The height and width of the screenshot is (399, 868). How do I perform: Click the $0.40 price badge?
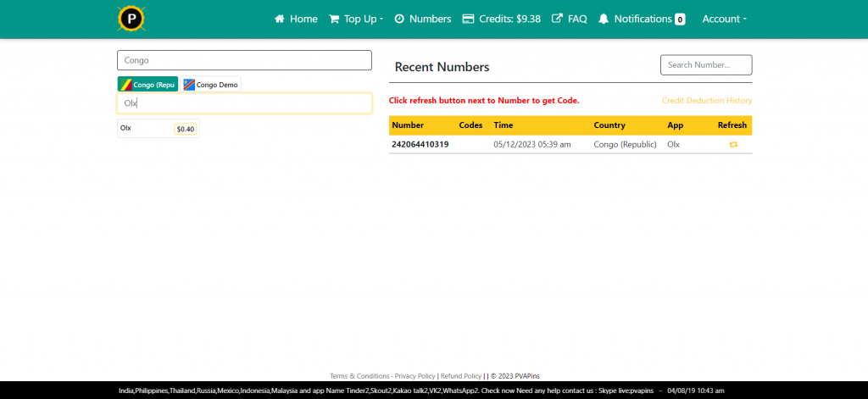pyautogui.click(x=186, y=129)
